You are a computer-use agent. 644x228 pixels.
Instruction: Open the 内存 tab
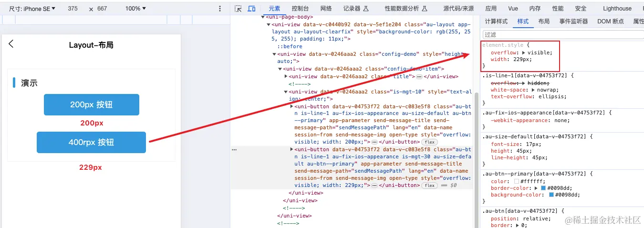tap(535, 9)
